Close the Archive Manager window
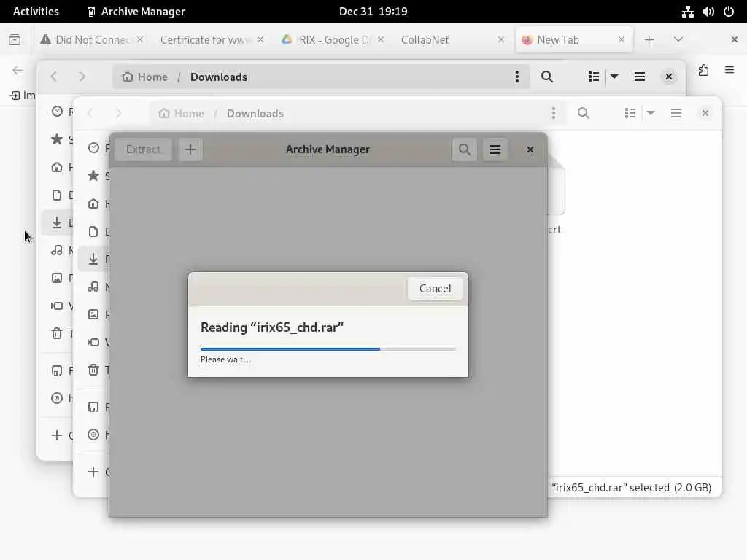This screenshot has height=560, width=747. point(530,149)
